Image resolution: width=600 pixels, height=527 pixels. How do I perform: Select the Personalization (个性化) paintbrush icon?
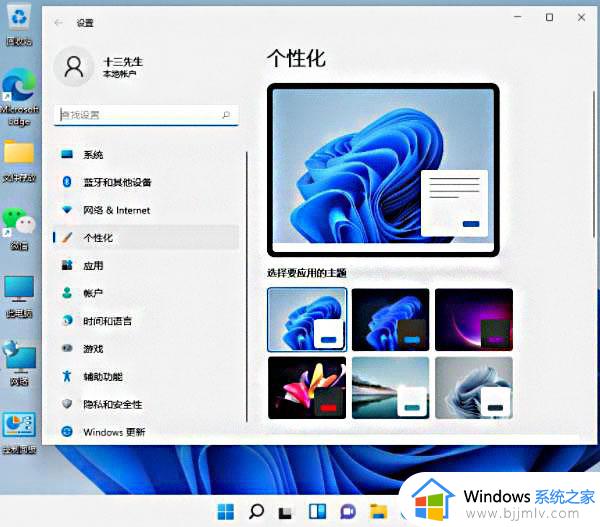67,238
